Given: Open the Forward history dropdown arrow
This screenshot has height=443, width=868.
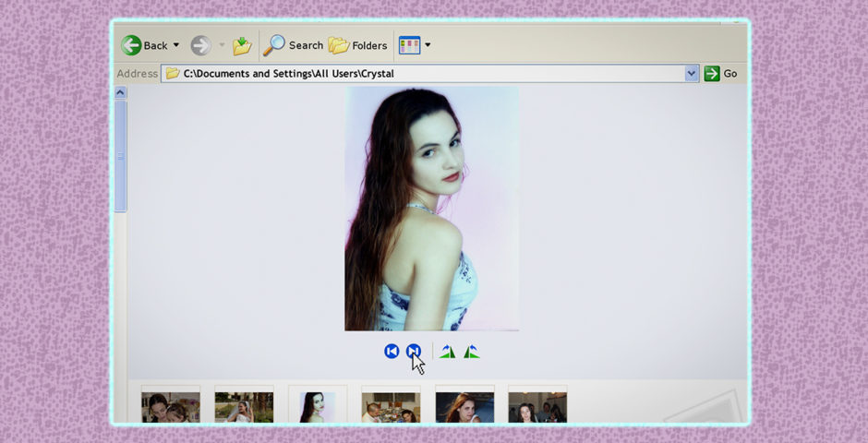Looking at the screenshot, I should point(222,45).
